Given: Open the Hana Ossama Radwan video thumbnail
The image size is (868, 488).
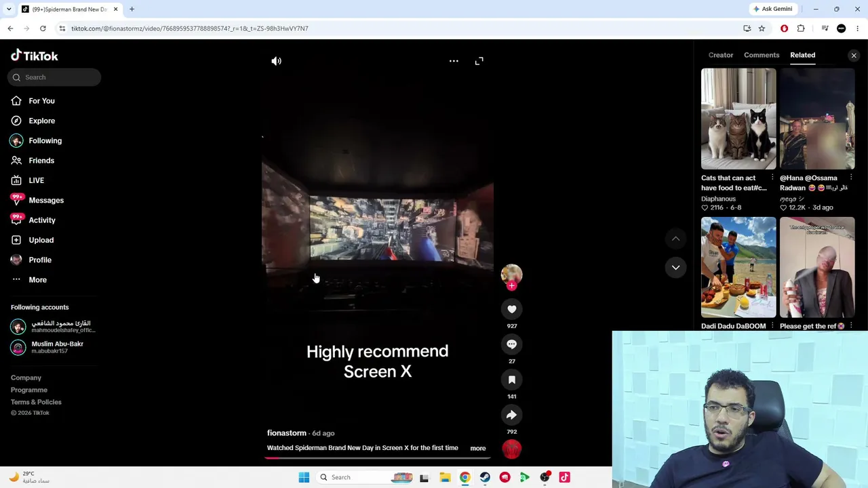Looking at the screenshot, I should click(x=817, y=119).
